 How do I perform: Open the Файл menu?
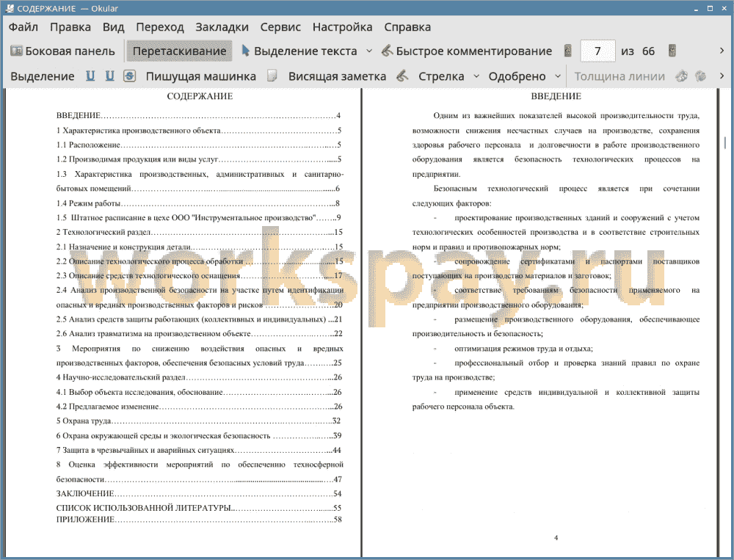tap(23, 27)
